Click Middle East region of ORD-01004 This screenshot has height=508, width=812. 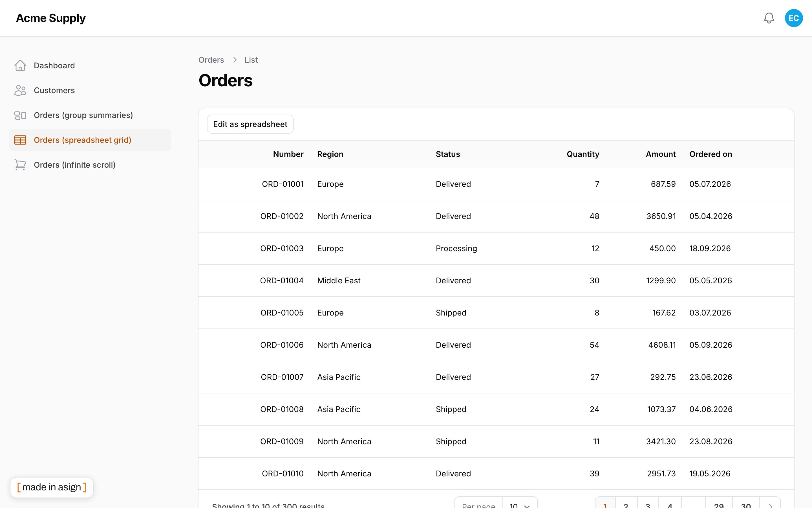point(339,281)
